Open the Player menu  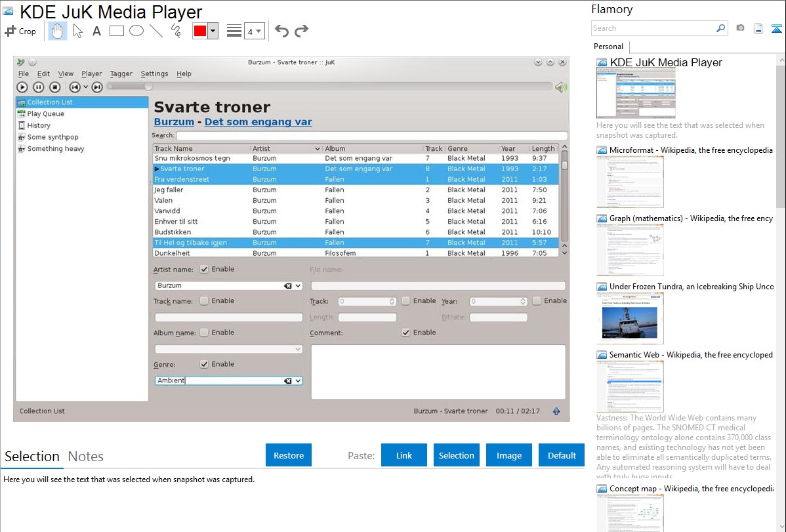(92, 73)
